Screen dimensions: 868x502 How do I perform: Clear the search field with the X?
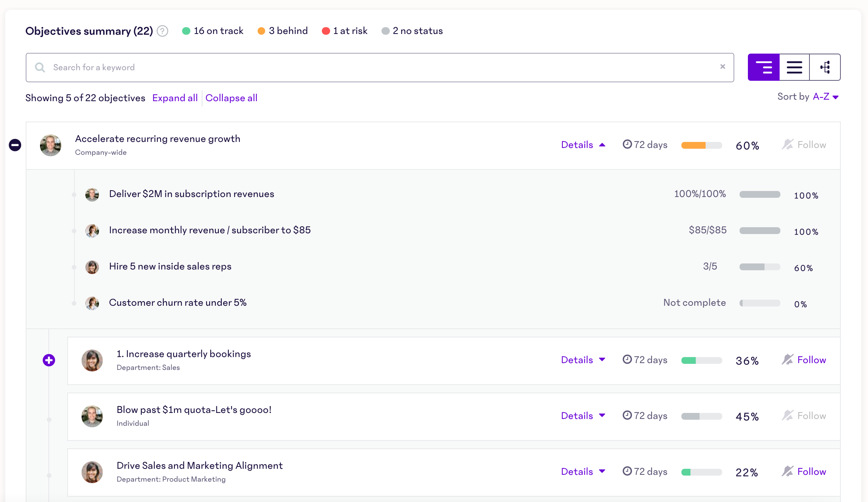pos(723,67)
